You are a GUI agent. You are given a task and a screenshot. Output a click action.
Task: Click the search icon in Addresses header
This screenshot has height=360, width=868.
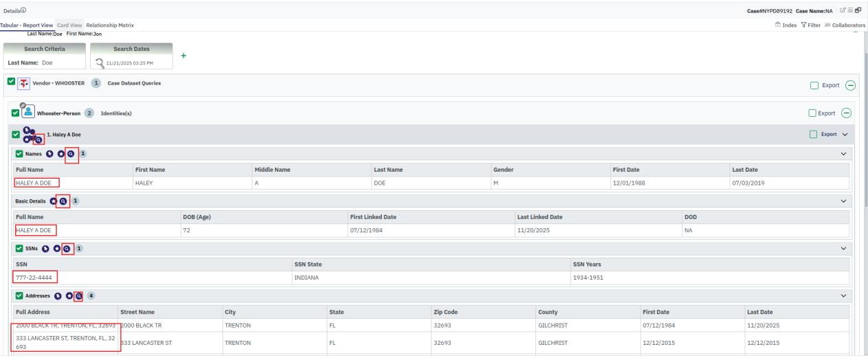click(x=79, y=296)
